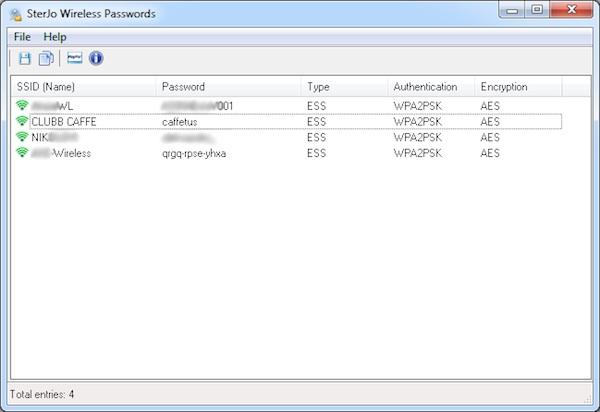Image resolution: width=600 pixels, height=412 pixels.
Task: Select the password cell qrgq-rpse-yhxa
Action: click(194, 153)
